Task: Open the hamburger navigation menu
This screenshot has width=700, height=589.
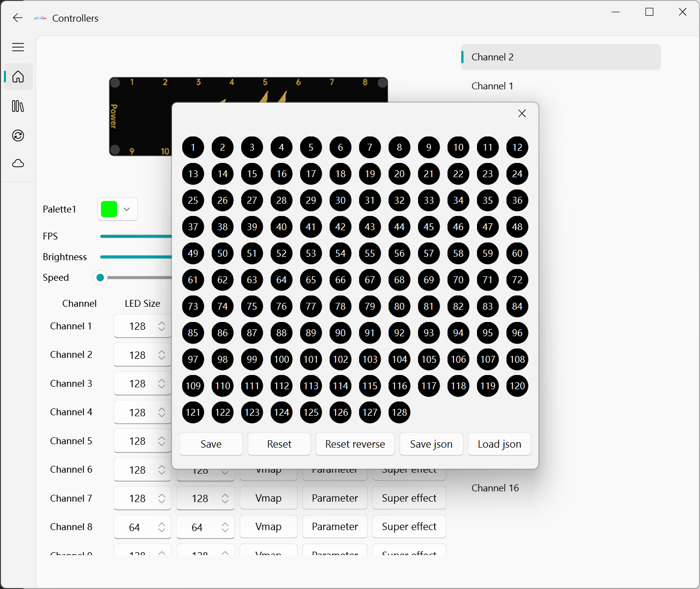Action: click(x=18, y=47)
